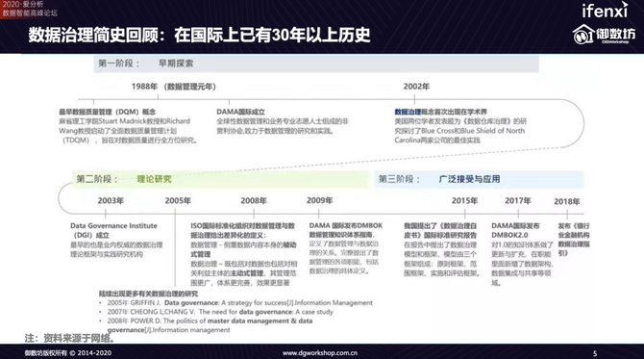The height and width of the screenshot is (359, 644).
Task: Click the 御数坊 house logo
Action: [604, 34]
